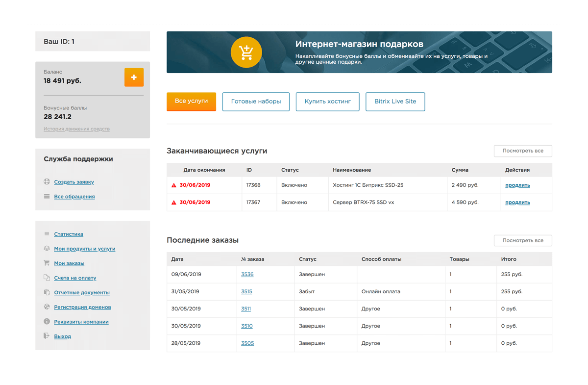Select the Регистрация доменов icon

coord(47,307)
